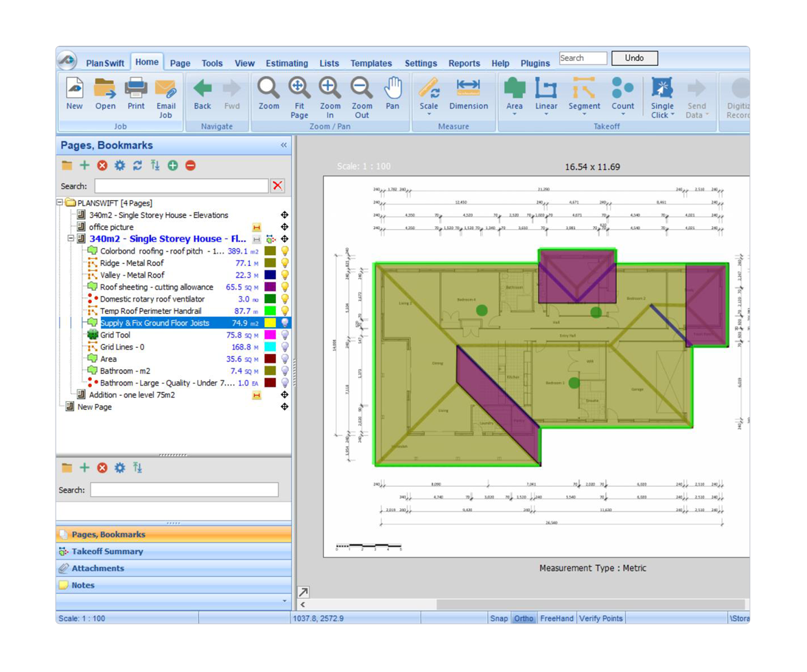The image size is (807, 672).
Task: Toggle visibility bulb for Valley - Metal Roof
Action: (x=285, y=275)
